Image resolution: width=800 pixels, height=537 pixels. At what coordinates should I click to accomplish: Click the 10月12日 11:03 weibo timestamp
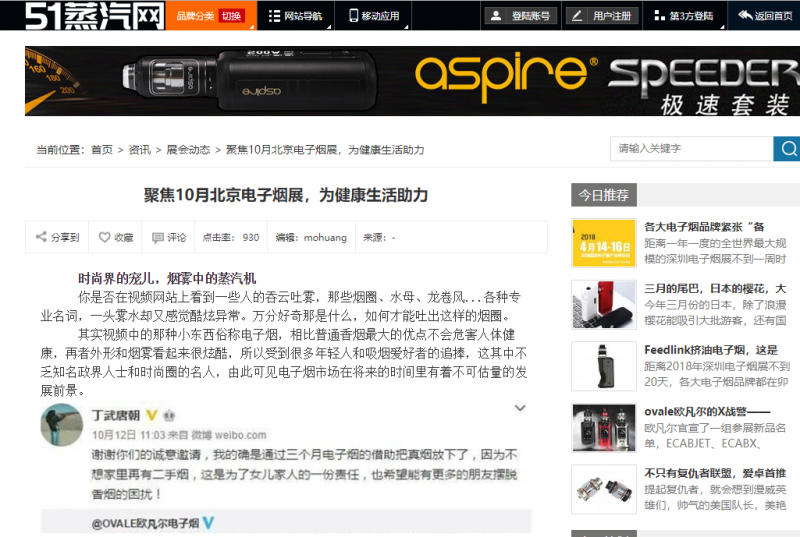pyautogui.click(x=129, y=435)
